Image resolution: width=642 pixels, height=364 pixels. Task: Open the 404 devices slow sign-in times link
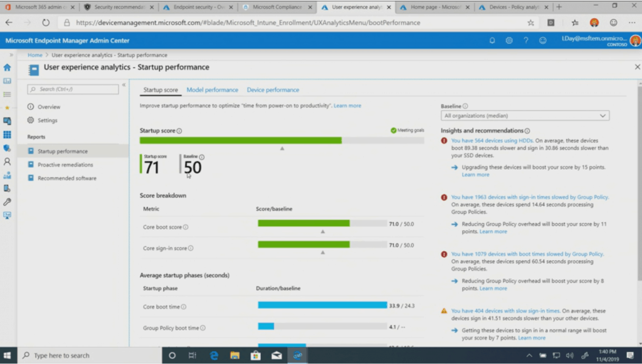pyautogui.click(x=505, y=311)
